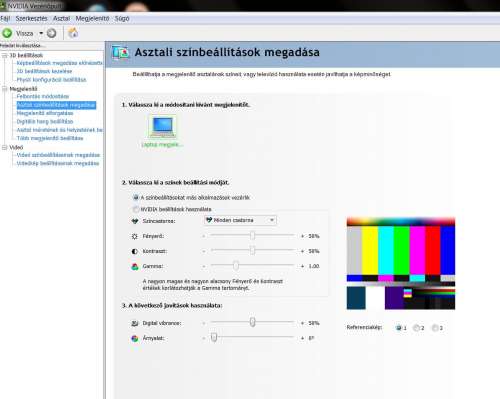Open 'PhysX konfiguráció beállítása' link
Viewport: 500px width, 399px height.
point(51,80)
